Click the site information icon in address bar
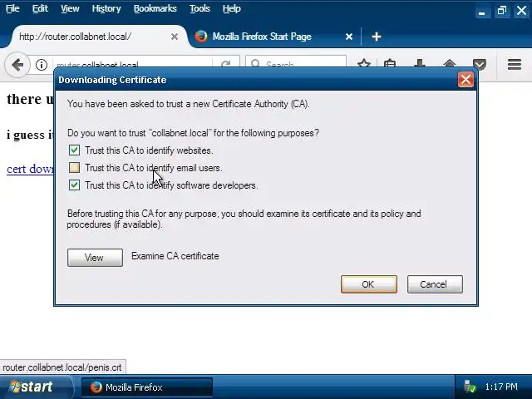 click(x=42, y=65)
